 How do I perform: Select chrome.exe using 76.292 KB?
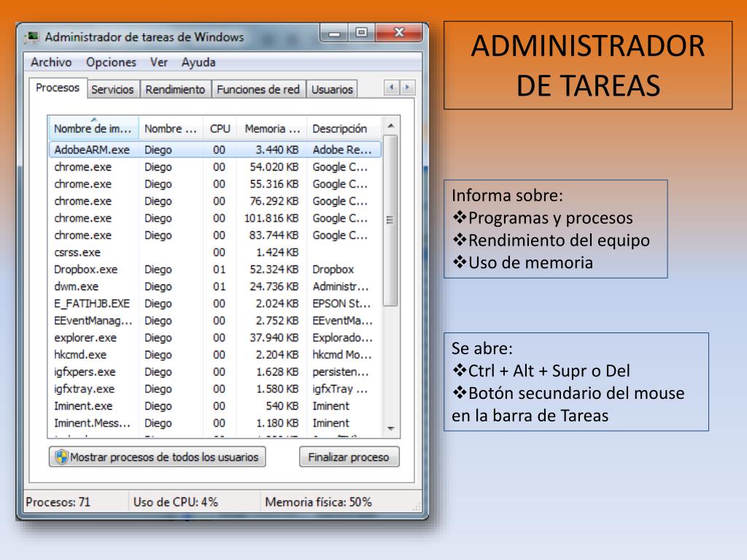[215, 201]
